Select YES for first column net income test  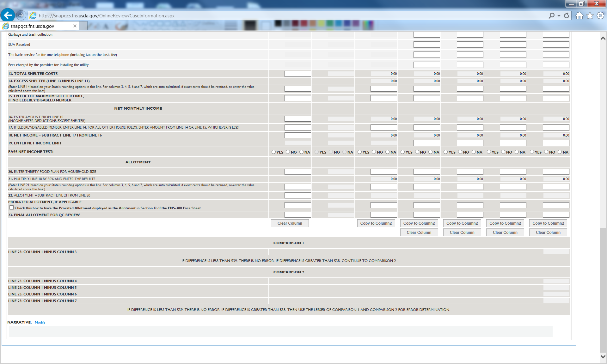(x=274, y=152)
